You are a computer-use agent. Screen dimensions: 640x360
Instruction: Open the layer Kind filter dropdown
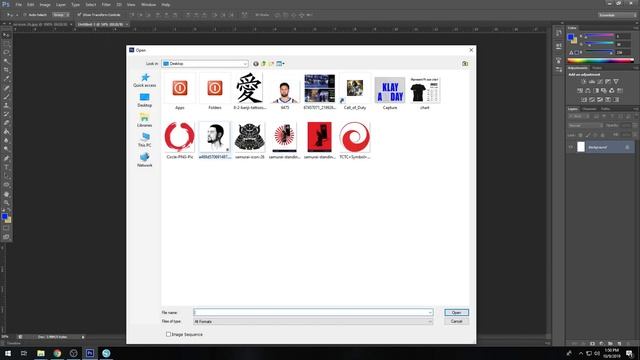pyautogui.click(x=578, y=117)
